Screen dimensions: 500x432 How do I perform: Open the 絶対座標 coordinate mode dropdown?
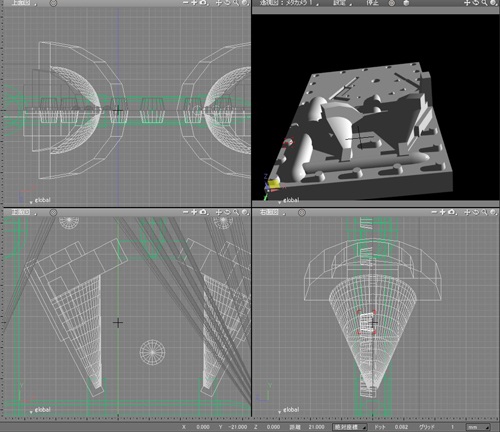coord(349,427)
